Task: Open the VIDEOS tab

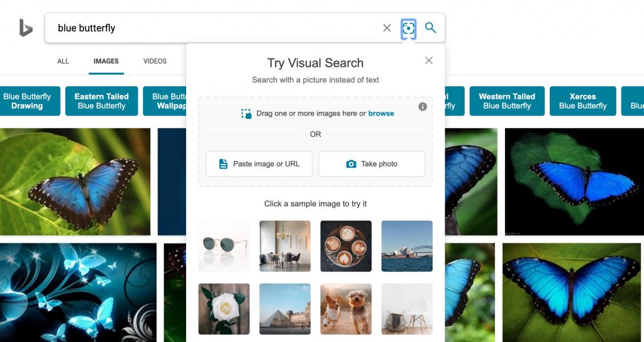Action: coord(155,62)
